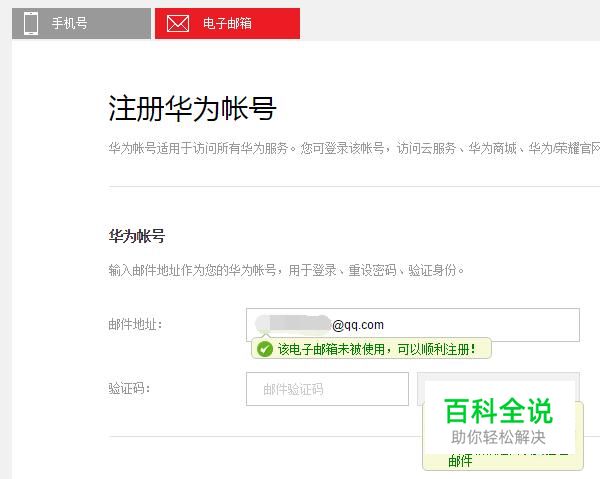Click the 邮件地址 field label

pyautogui.click(x=135, y=325)
